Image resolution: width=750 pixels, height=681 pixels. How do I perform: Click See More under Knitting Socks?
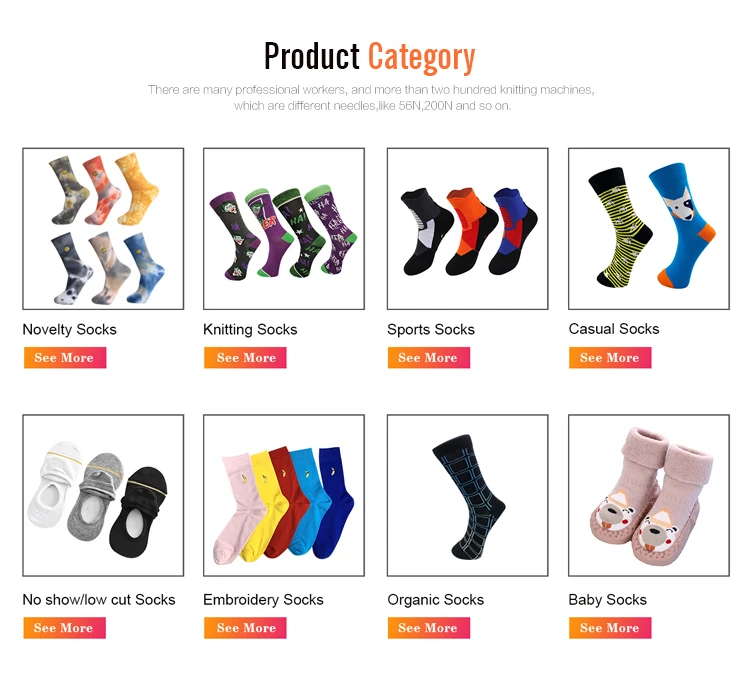point(245,358)
